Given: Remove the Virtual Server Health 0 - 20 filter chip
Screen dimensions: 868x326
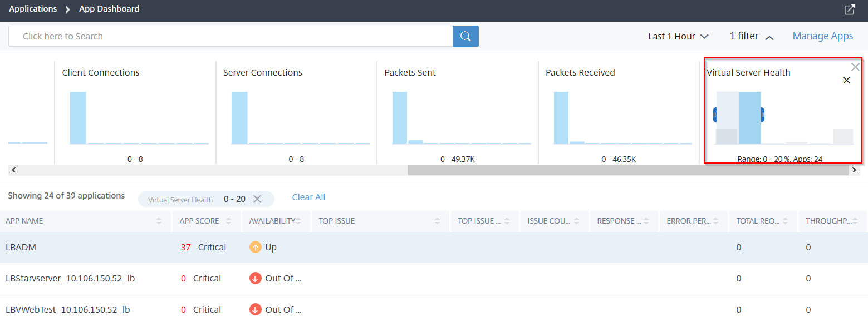Looking at the screenshot, I should point(257,199).
